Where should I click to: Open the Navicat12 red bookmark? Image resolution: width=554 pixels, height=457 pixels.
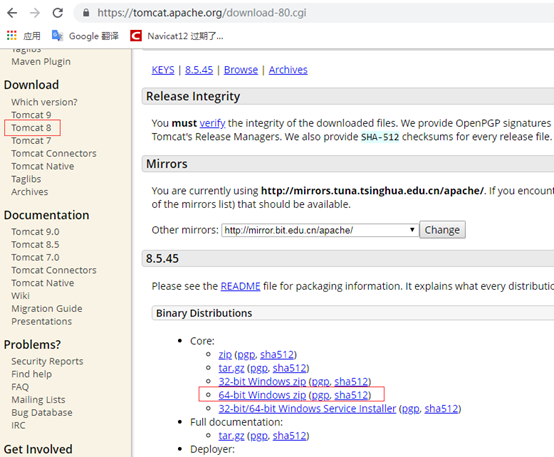tap(177, 36)
